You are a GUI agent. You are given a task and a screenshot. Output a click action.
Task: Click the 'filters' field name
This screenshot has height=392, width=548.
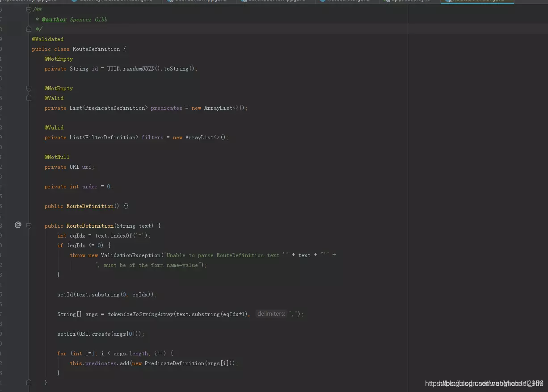152,138
